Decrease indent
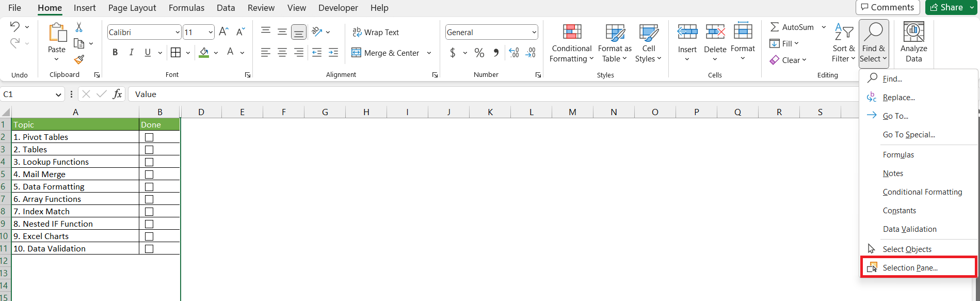The image size is (980, 301). [x=317, y=52]
